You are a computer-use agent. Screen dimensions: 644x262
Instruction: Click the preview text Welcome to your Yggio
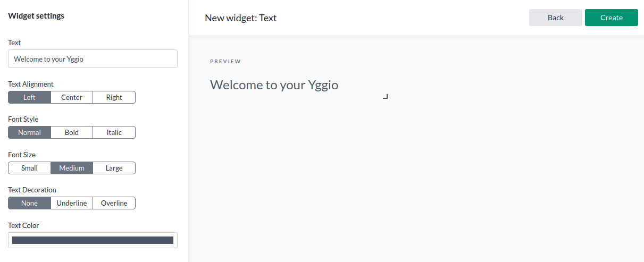pos(274,85)
